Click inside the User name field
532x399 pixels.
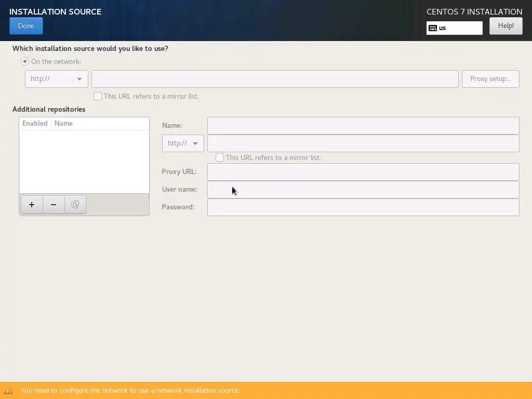coord(363,189)
